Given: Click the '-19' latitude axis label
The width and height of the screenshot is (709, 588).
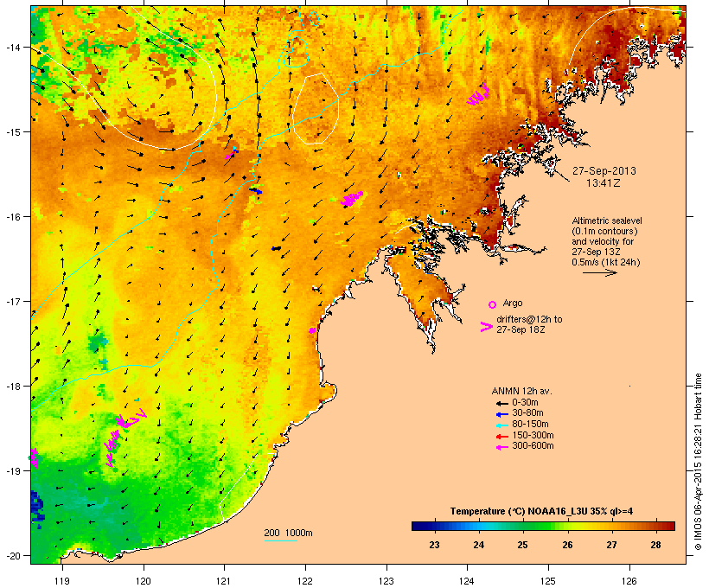Looking at the screenshot, I should 12,471.
